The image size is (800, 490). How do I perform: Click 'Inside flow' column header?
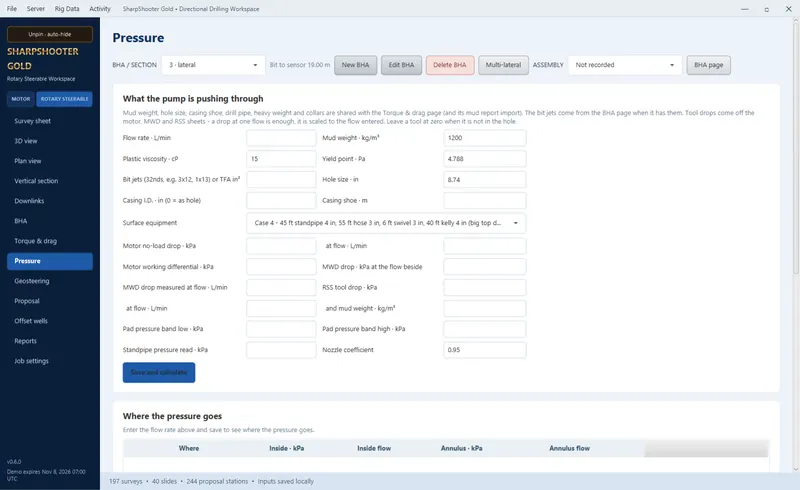point(374,448)
